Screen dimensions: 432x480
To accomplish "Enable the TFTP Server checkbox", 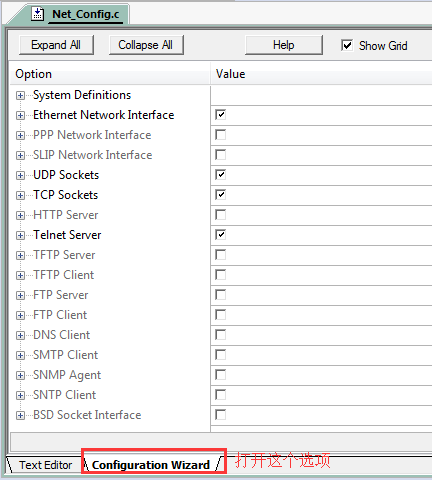I will pos(220,255).
